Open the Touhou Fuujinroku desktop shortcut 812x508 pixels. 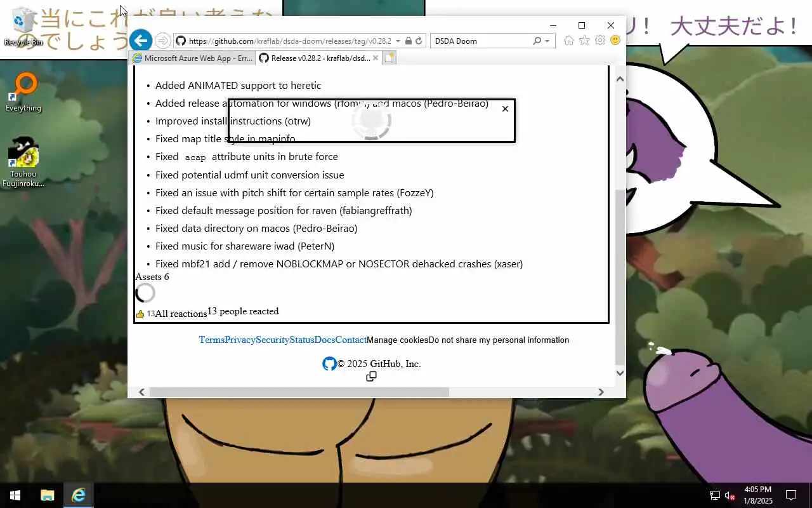click(x=23, y=163)
